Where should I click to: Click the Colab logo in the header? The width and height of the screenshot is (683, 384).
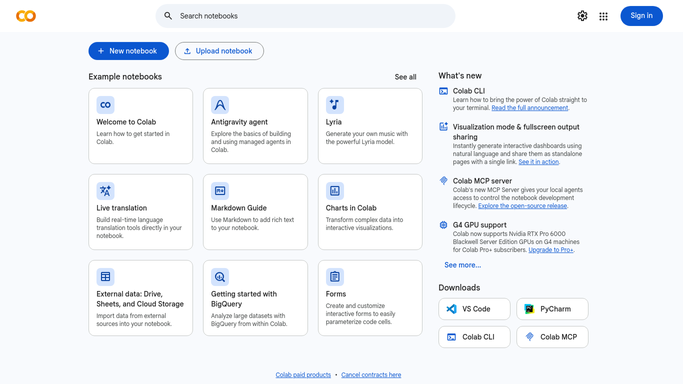(26, 16)
